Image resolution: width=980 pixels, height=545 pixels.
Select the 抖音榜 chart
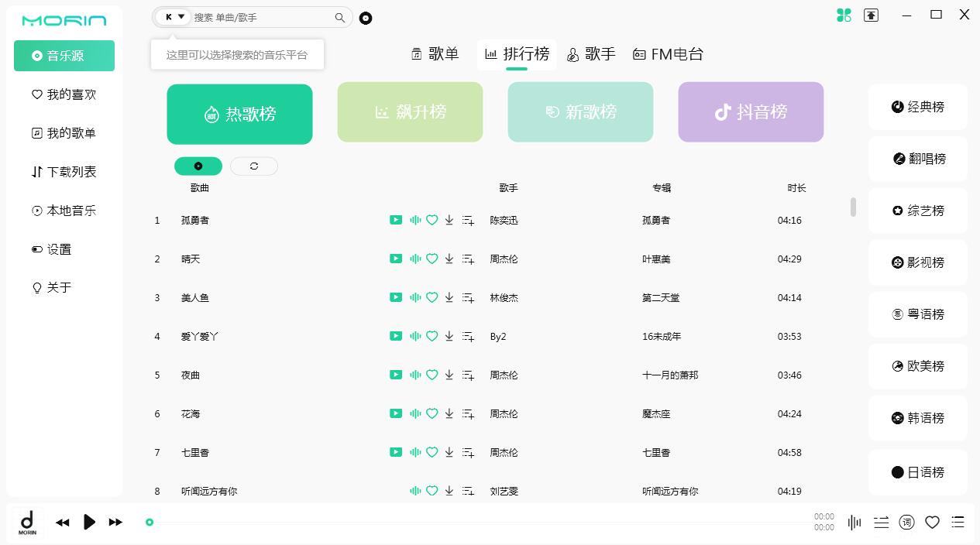point(751,112)
